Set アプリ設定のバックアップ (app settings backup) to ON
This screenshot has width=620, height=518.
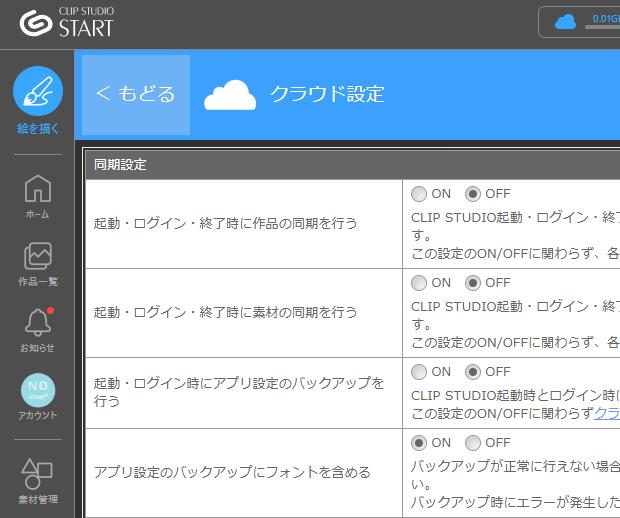[419, 372]
